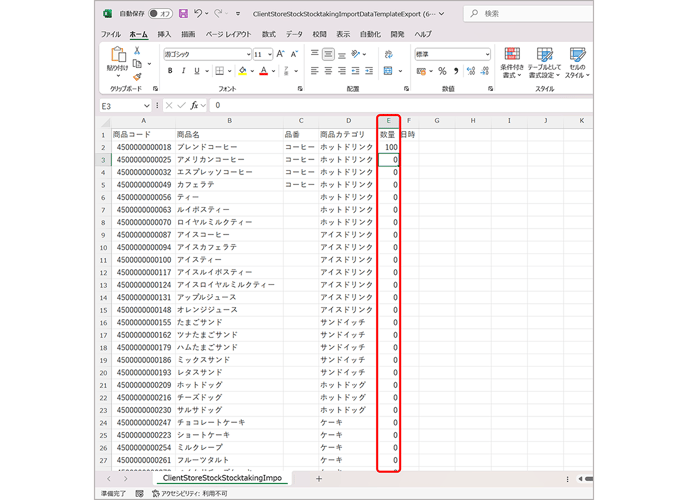Toggle Underline formatting
This screenshot has height=500, width=688.
[197, 71]
